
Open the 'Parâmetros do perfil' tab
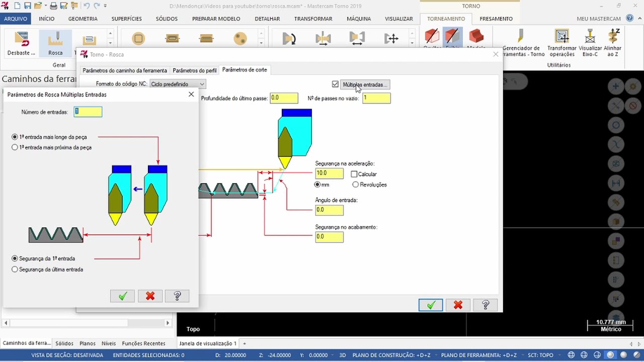tap(195, 70)
